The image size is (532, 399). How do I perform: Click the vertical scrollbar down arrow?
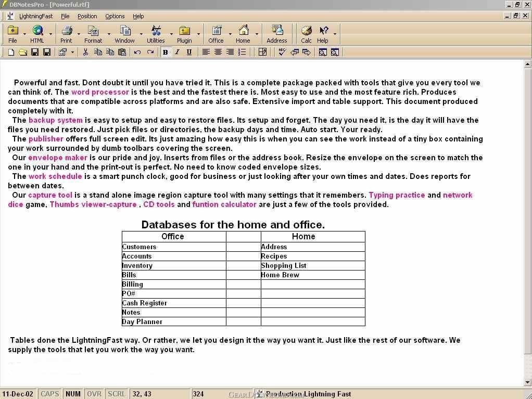(x=527, y=382)
